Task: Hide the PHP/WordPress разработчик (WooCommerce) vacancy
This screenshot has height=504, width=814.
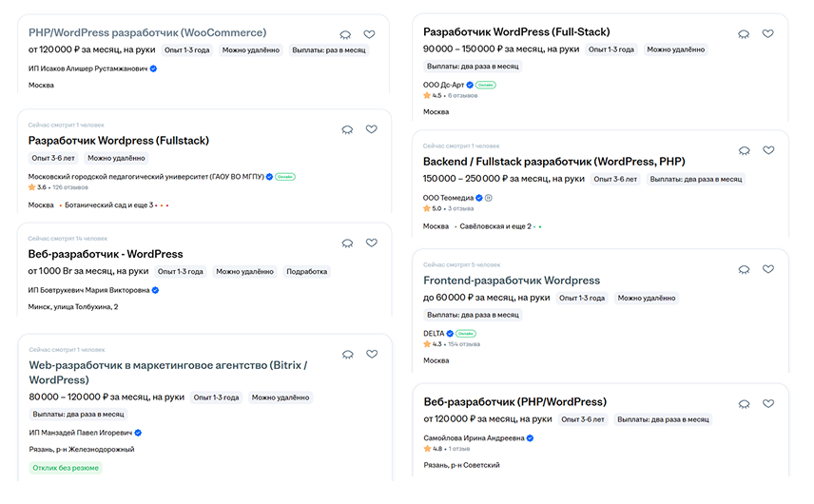Action: (345, 35)
